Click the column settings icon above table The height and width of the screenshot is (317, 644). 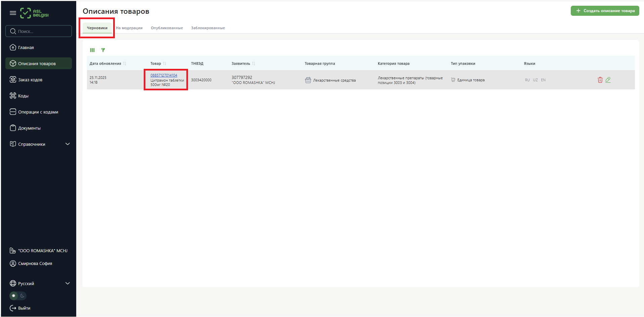92,50
